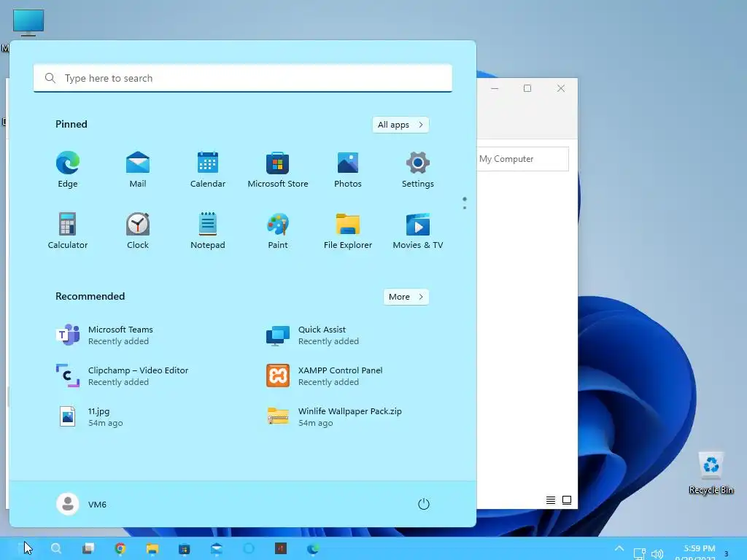Select the computer monitor desktop icon
This screenshot has height=560, width=747.
point(28,23)
